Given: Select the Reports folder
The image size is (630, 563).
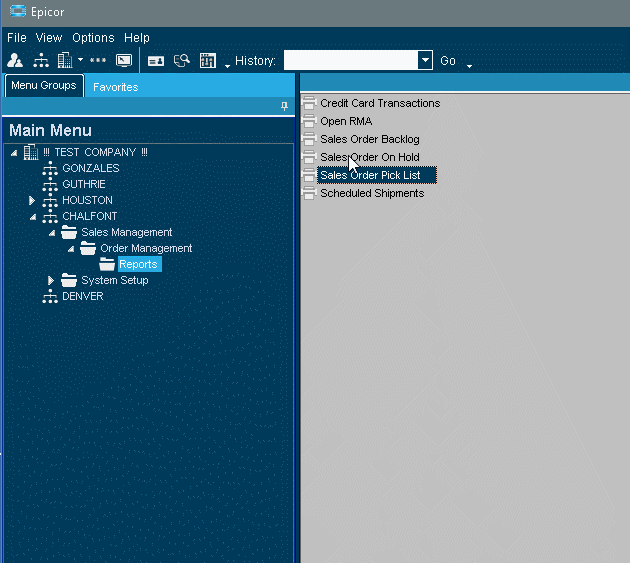Looking at the screenshot, I should 138,264.
